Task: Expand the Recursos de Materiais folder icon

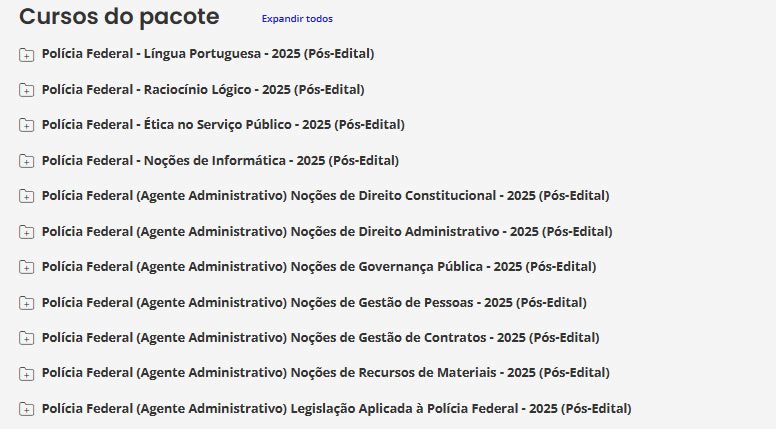Action: 26,374
